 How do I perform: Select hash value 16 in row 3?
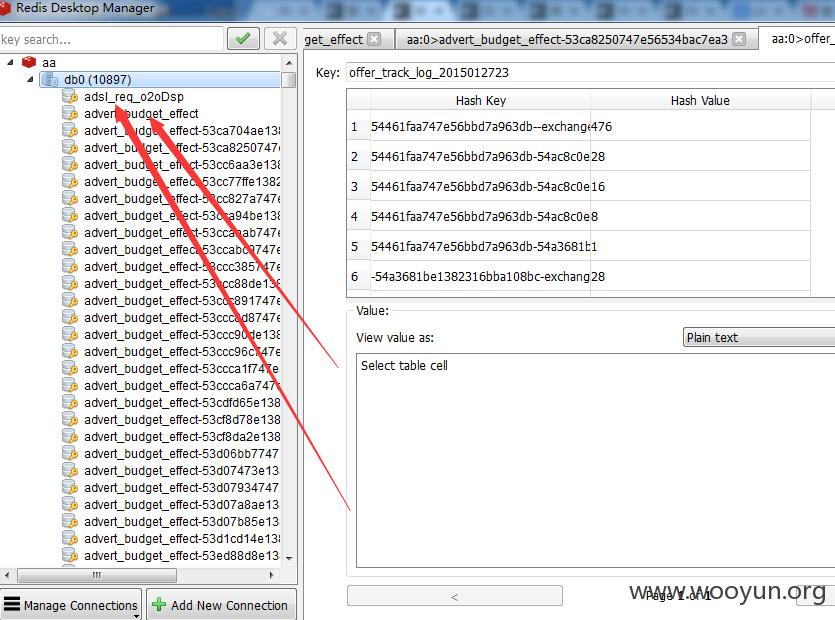[700, 186]
